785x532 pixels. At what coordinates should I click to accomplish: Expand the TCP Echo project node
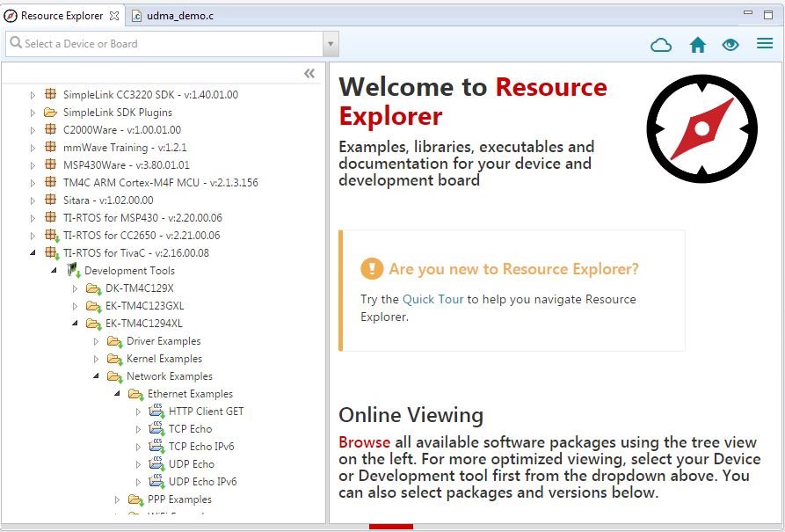point(139,429)
